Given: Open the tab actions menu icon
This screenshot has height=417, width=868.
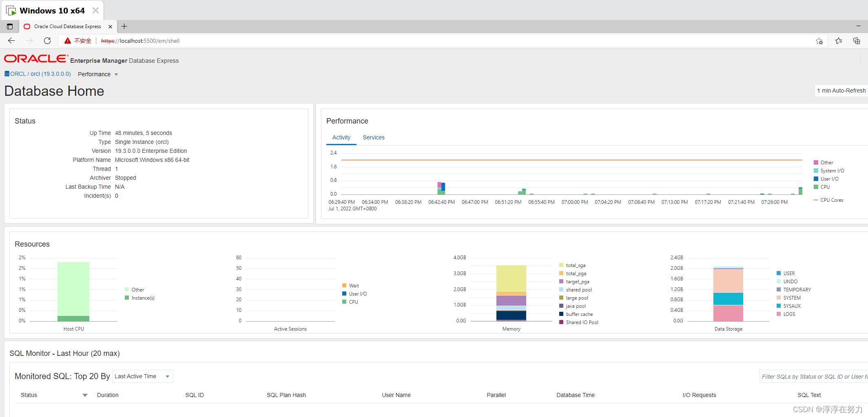Looking at the screenshot, I should [x=10, y=26].
